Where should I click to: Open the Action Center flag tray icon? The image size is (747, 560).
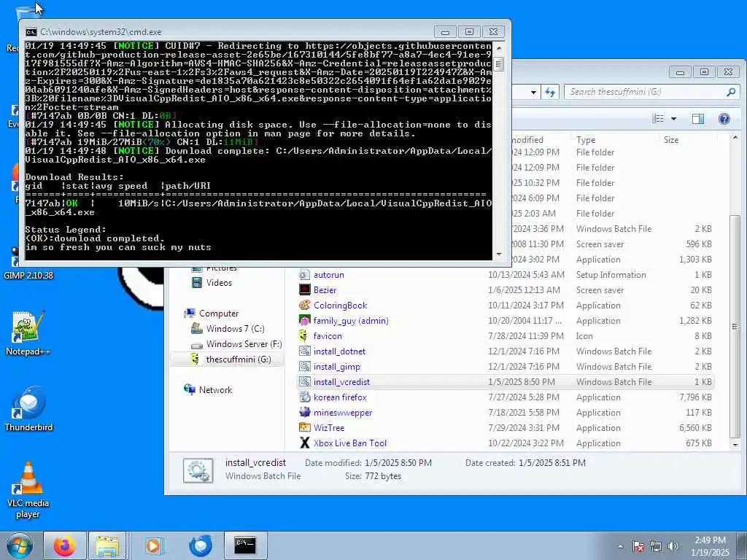tap(638, 546)
